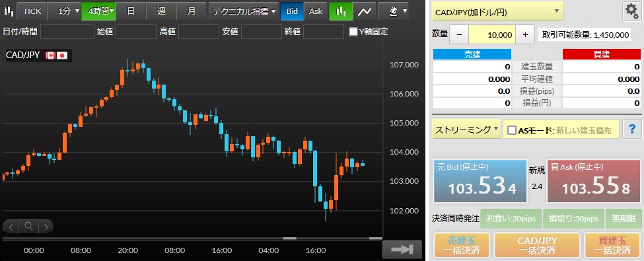Enable the Y軸固定 checkbox
This screenshot has height=261, width=644.
click(x=353, y=32)
